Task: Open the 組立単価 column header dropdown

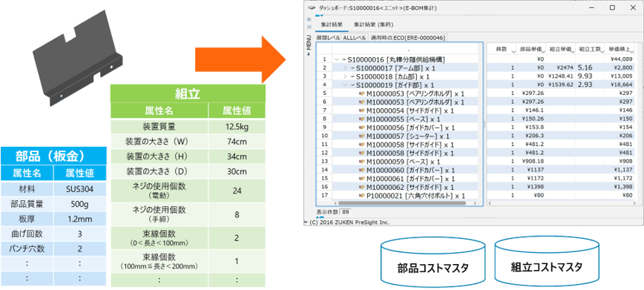Action: point(573,51)
